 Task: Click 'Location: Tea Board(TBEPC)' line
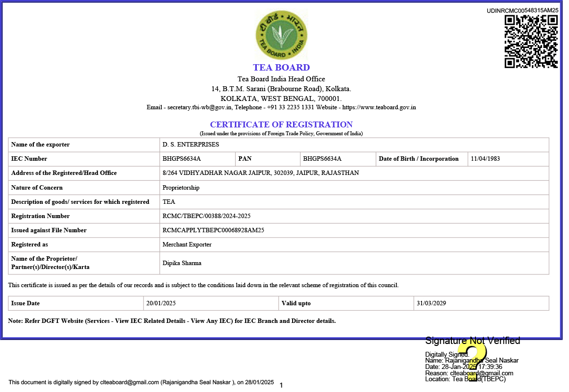tap(465, 379)
